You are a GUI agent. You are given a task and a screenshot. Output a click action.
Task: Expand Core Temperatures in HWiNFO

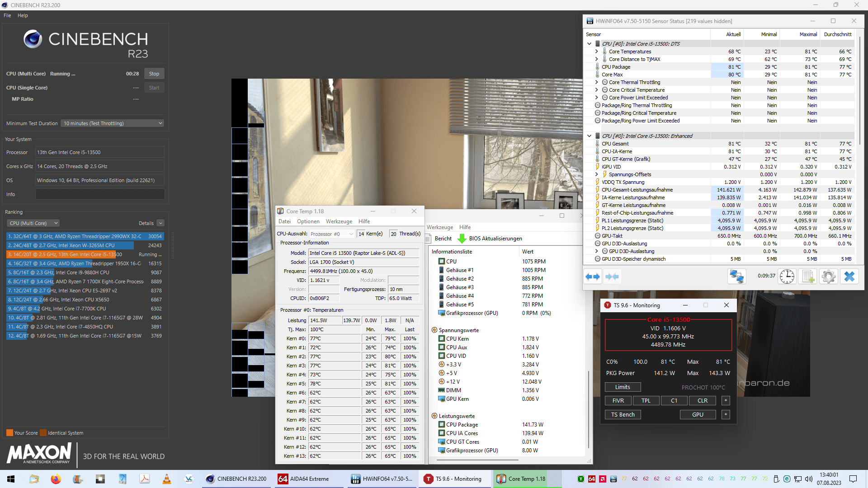pos(596,52)
